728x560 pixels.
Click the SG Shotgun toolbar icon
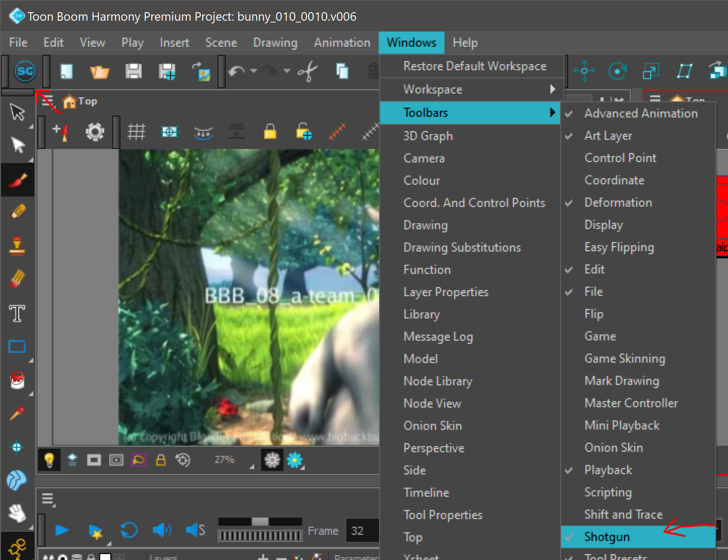point(25,71)
